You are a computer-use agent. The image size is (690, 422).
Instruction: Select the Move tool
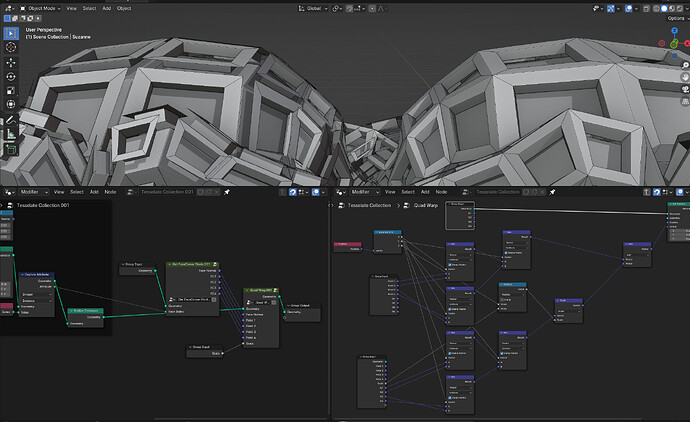click(11, 63)
